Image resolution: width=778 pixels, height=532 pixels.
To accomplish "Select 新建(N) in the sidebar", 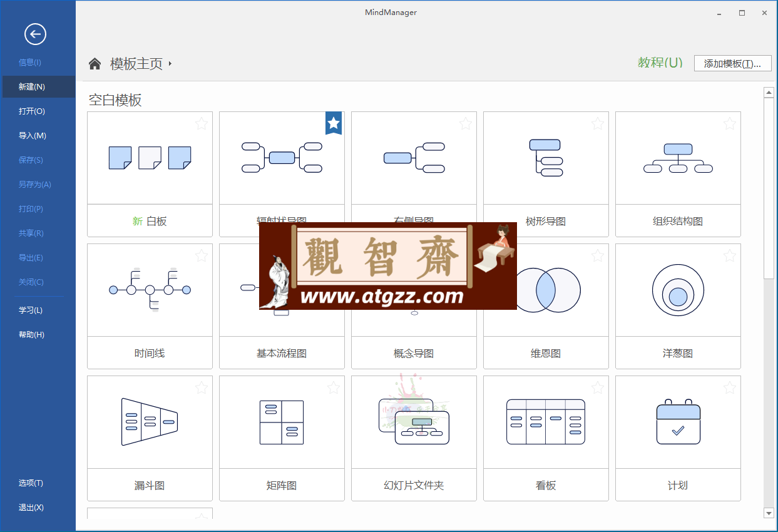I will pyautogui.click(x=38, y=86).
